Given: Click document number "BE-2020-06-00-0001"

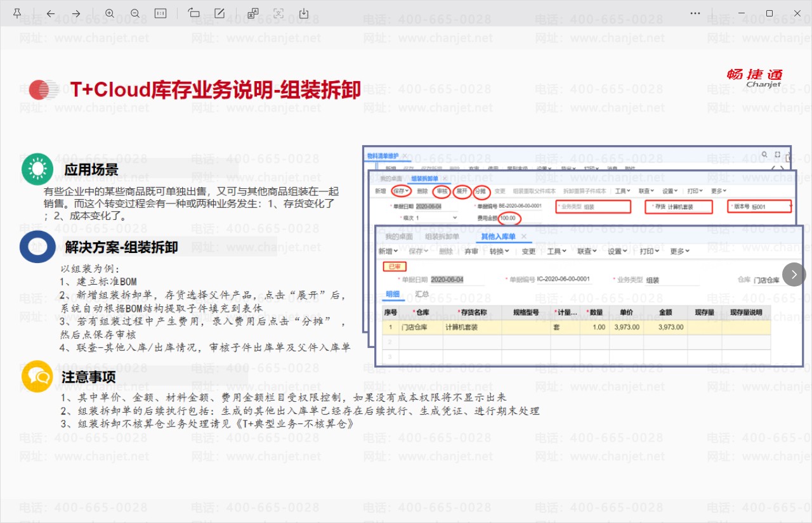Looking at the screenshot, I should pos(520,207).
